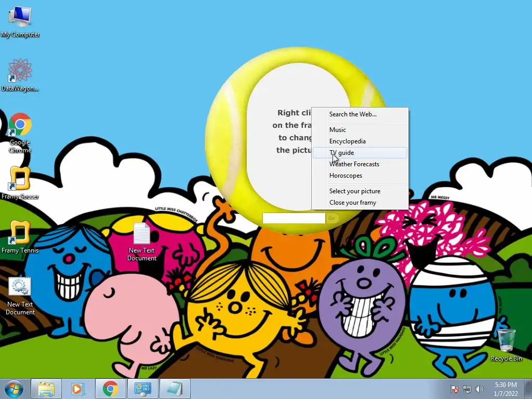Launch Windows Media Player from the taskbar
This screenshot has height=399, width=532.
click(x=78, y=389)
